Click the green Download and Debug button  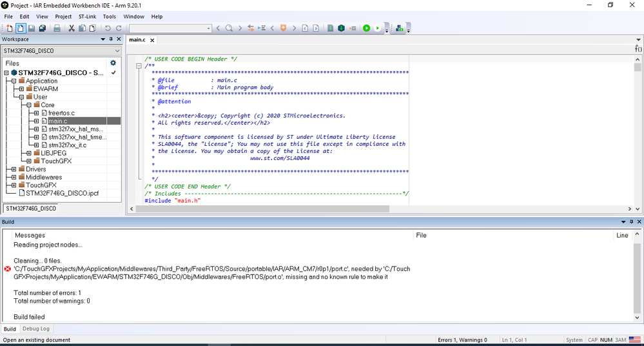[x=367, y=28]
